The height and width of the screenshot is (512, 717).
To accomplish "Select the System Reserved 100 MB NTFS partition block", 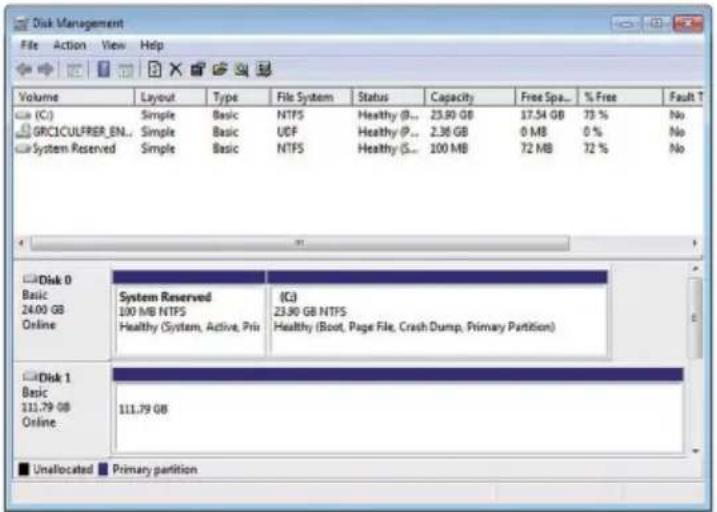I will (189, 314).
